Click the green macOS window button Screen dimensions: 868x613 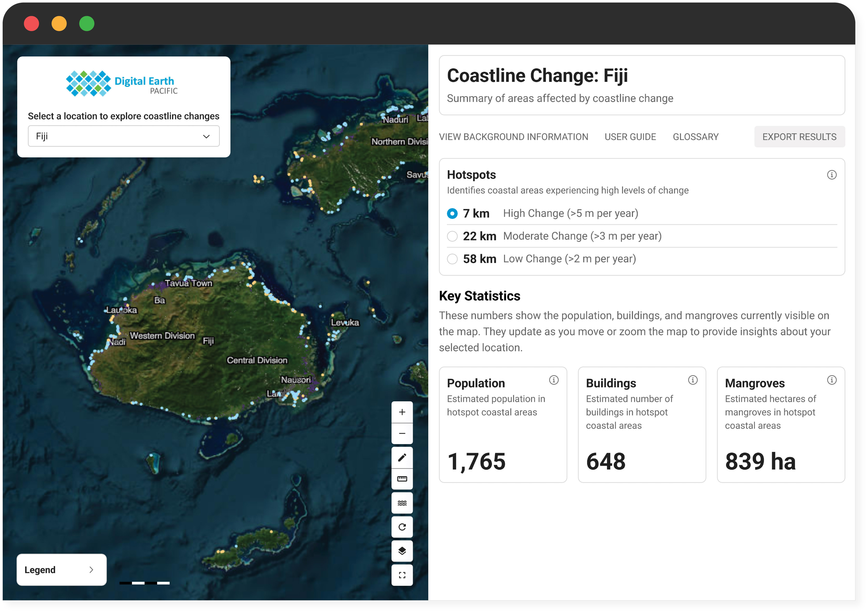click(86, 24)
